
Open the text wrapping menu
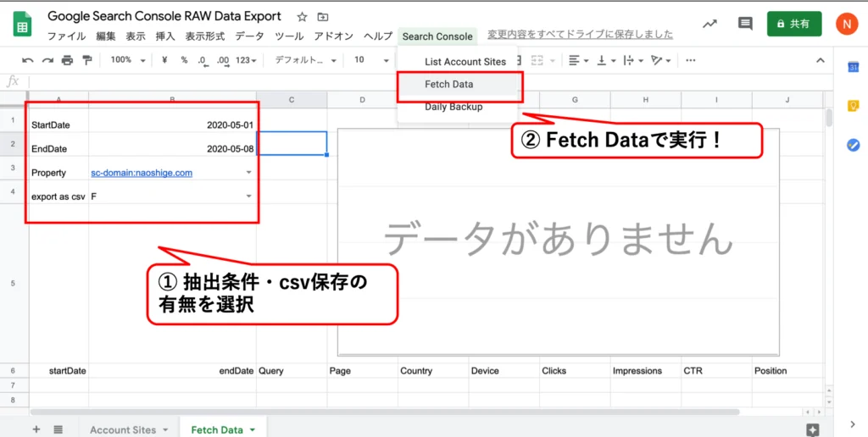[633, 60]
